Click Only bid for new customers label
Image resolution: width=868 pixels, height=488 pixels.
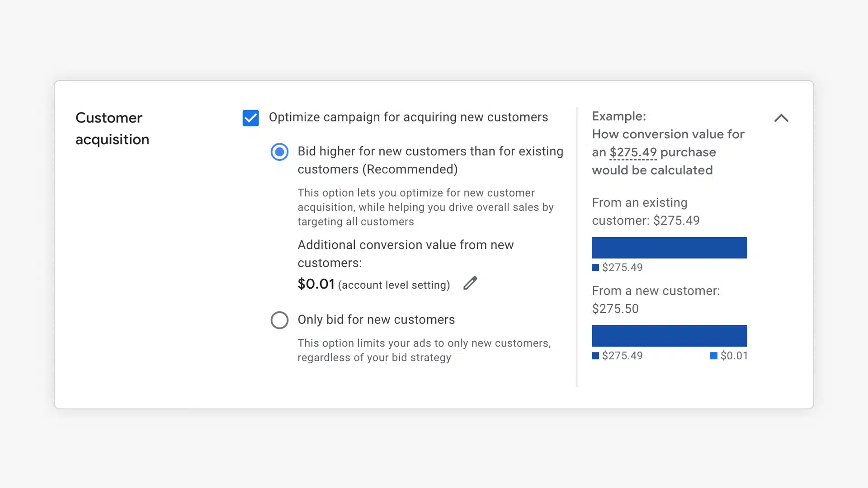[376, 319]
